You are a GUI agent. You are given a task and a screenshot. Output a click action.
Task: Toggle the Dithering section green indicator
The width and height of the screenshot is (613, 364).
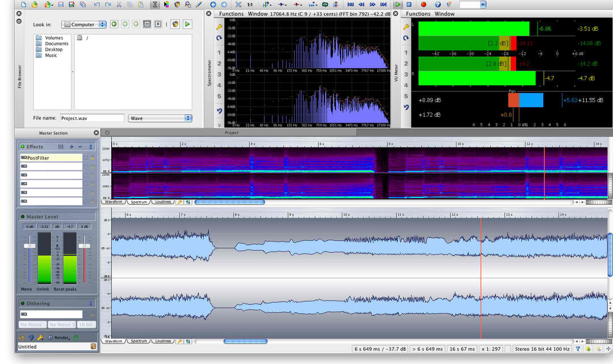(23, 303)
